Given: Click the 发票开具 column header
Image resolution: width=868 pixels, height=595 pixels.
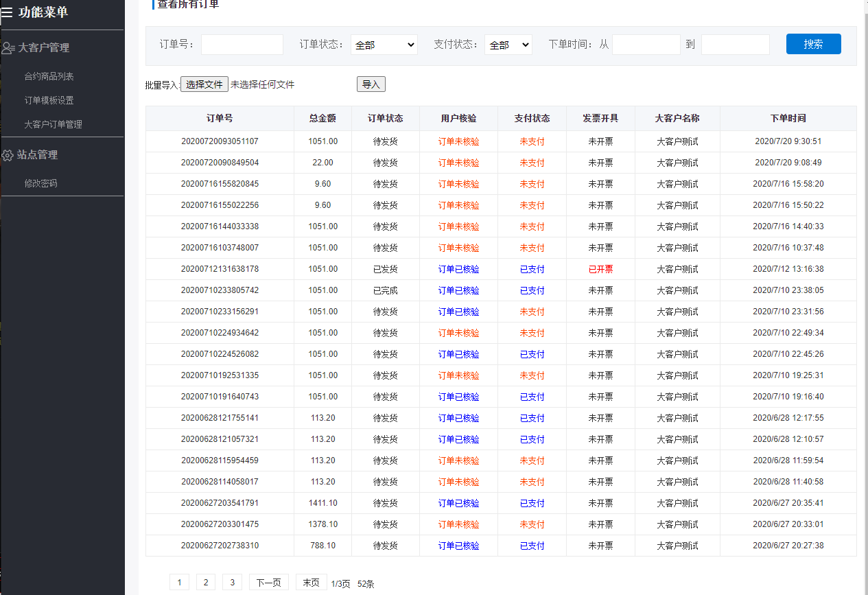Looking at the screenshot, I should coord(600,118).
